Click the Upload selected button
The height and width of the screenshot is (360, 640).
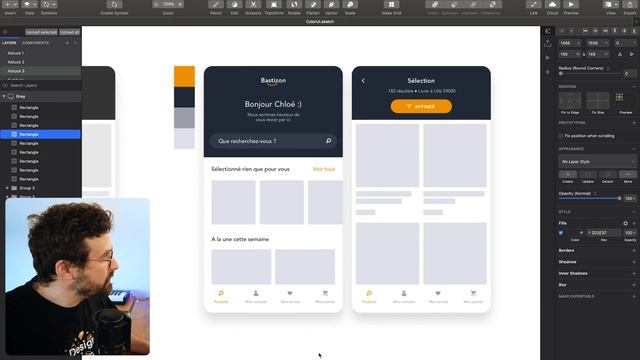tap(41, 32)
